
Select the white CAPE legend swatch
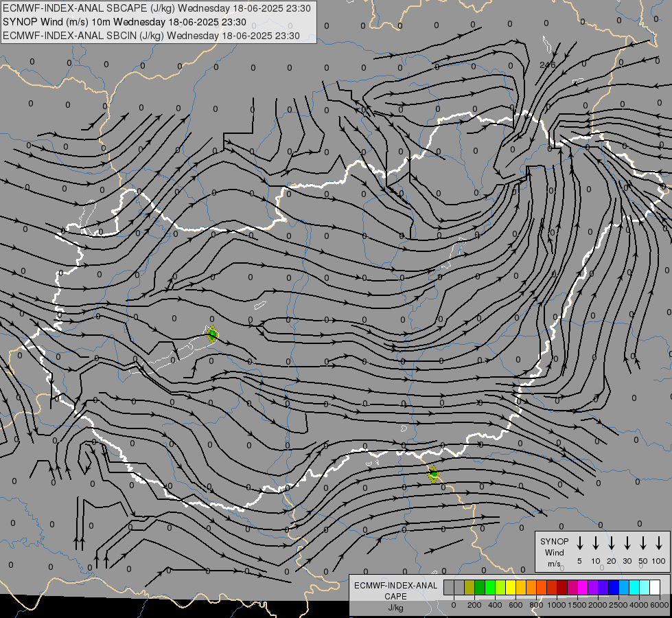pos(655,587)
